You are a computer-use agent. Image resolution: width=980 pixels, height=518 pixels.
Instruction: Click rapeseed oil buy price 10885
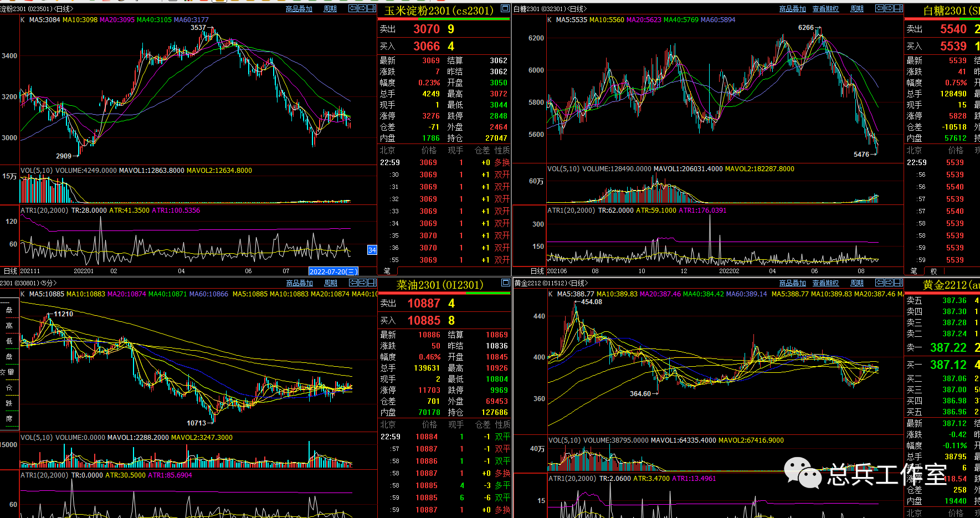point(424,320)
